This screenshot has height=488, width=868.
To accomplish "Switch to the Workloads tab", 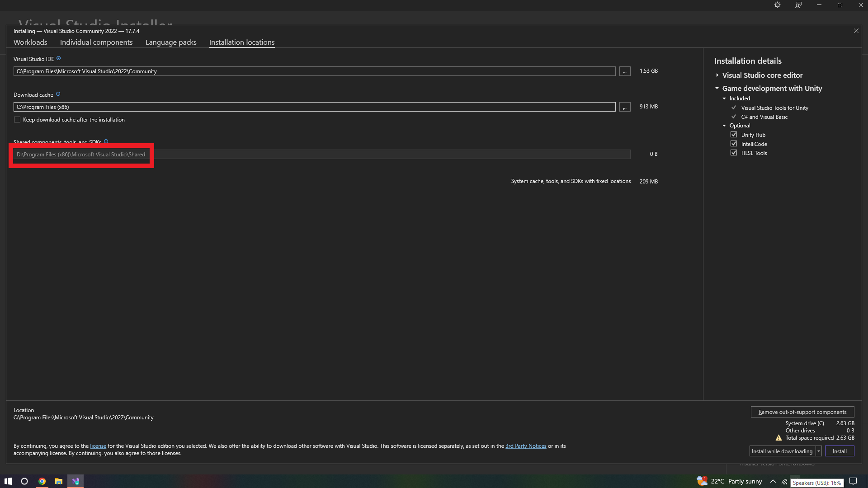I will [30, 42].
